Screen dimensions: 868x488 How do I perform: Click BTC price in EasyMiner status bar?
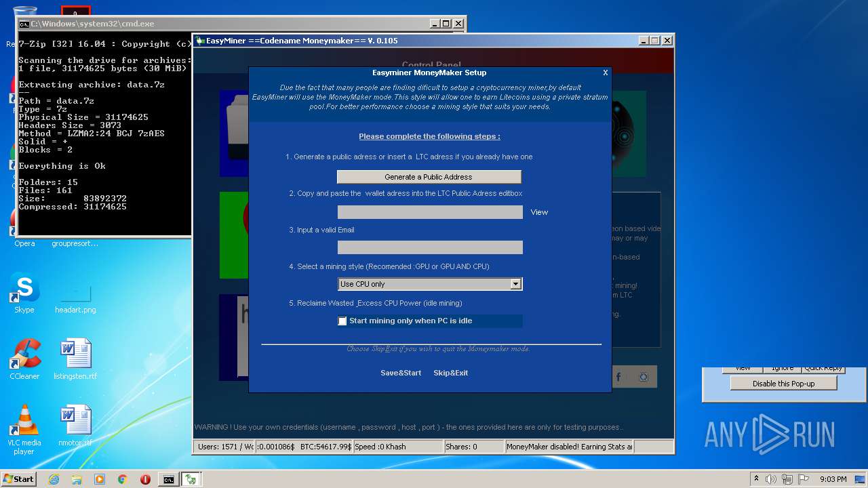(326, 447)
